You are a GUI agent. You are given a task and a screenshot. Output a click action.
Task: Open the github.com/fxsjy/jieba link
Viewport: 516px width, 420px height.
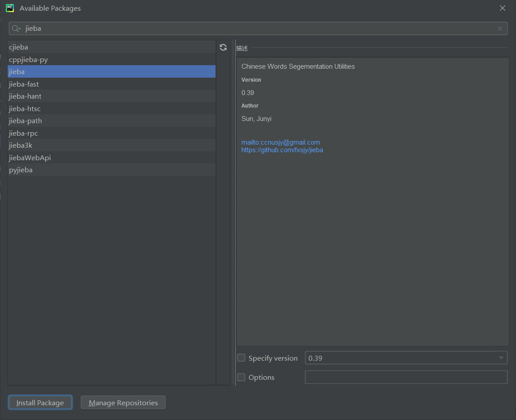pos(282,150)
